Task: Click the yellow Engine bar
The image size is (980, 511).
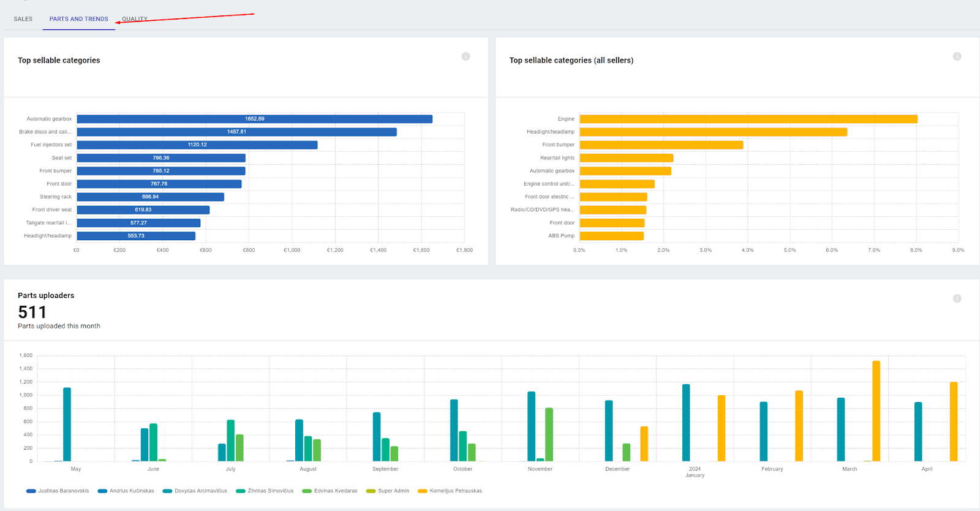Action: coord(748,119)
